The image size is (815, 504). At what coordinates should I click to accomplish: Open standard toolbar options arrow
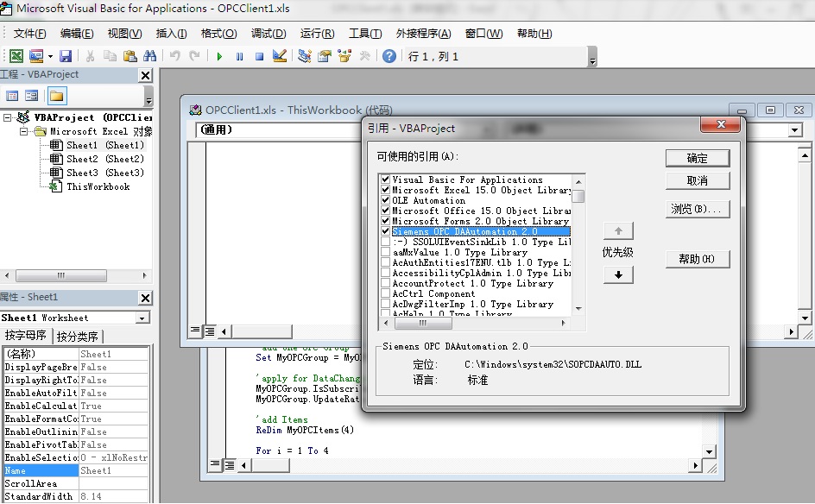[592, 57]
